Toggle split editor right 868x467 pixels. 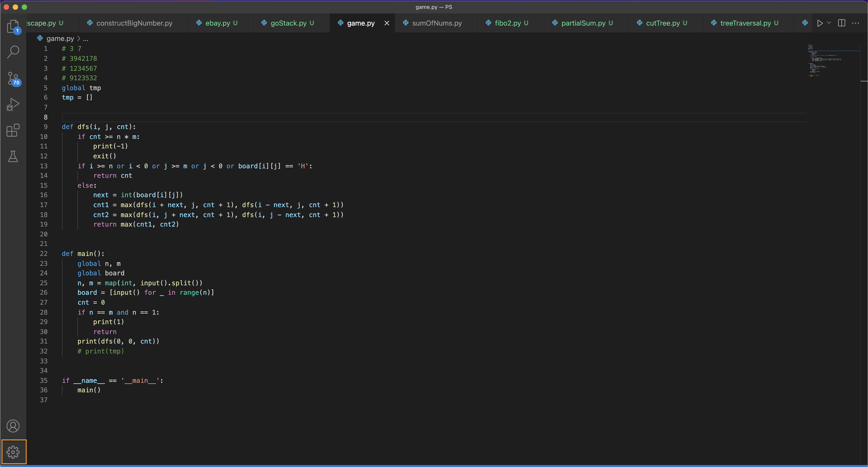pyautogui.click(x=841, y=23)
